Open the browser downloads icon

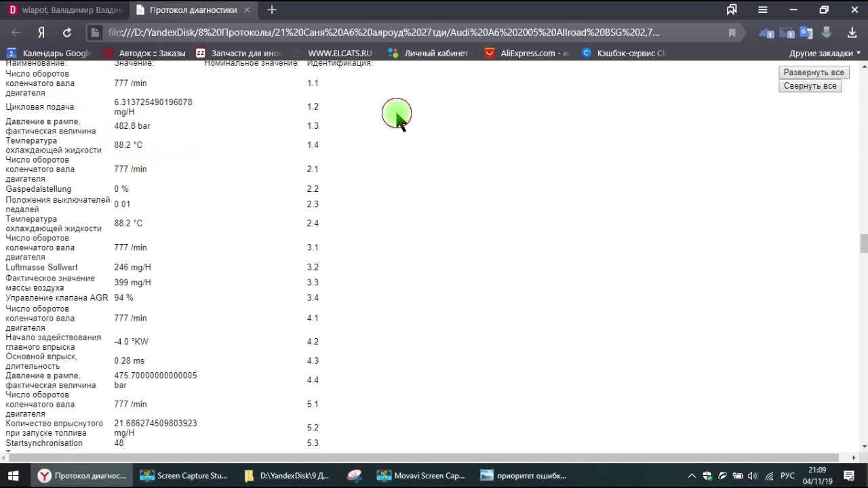click(852, 33)
